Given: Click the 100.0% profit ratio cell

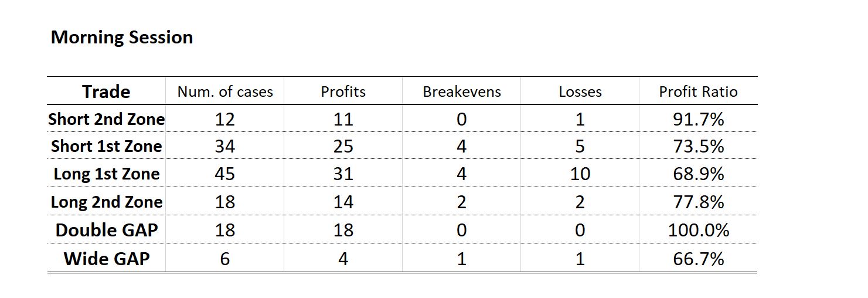Looking at the screenshot, I should (x=698, y=230).
